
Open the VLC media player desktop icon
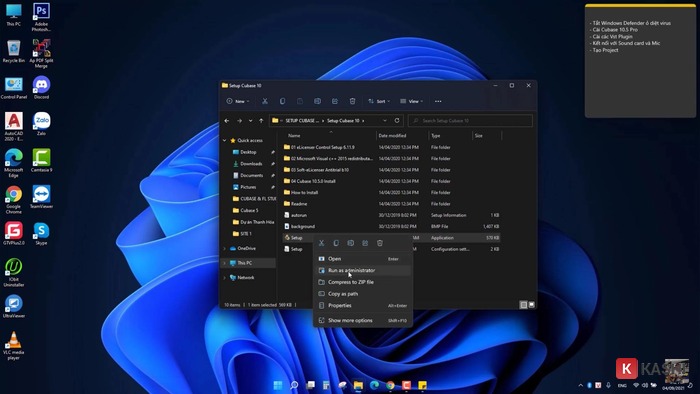(x=14, y=346)
